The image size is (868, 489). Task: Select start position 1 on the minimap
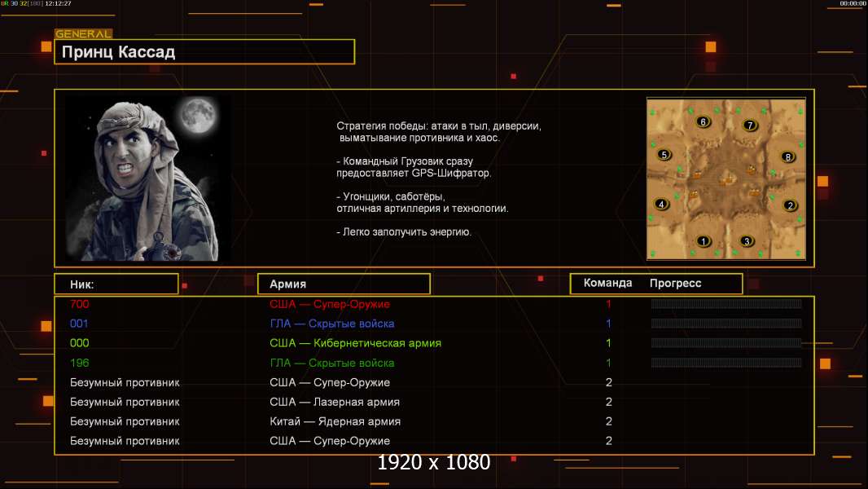703,241
